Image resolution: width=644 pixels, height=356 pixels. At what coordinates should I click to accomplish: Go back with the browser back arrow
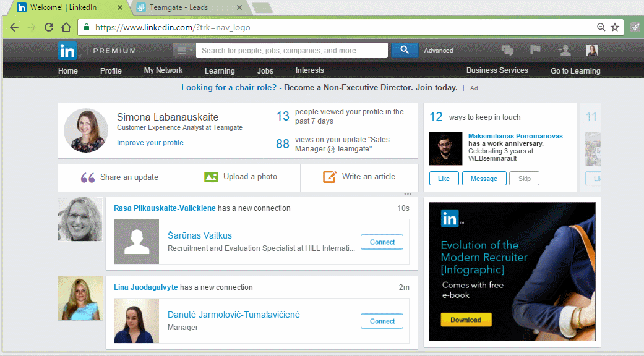(x=14, y=27)
